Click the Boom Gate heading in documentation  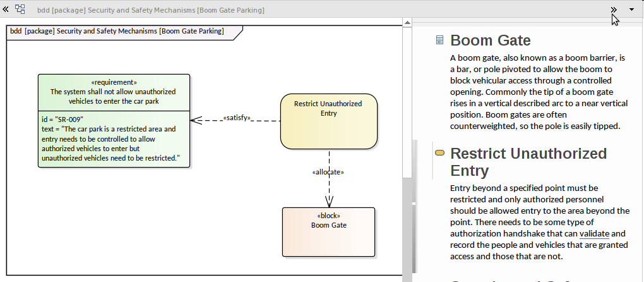pyautogui.click(x=491, y=40)
